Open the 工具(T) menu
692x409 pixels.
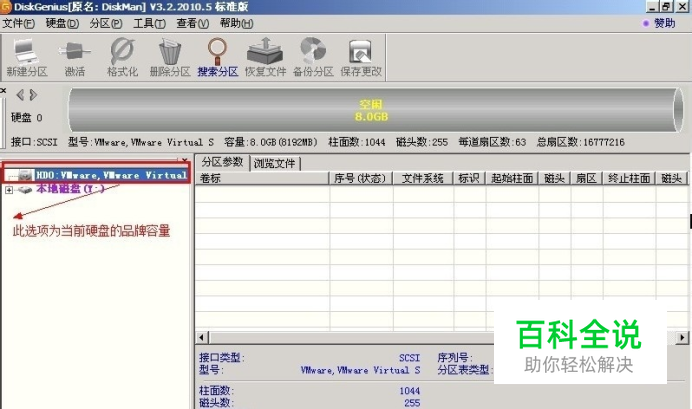(150, 23)
